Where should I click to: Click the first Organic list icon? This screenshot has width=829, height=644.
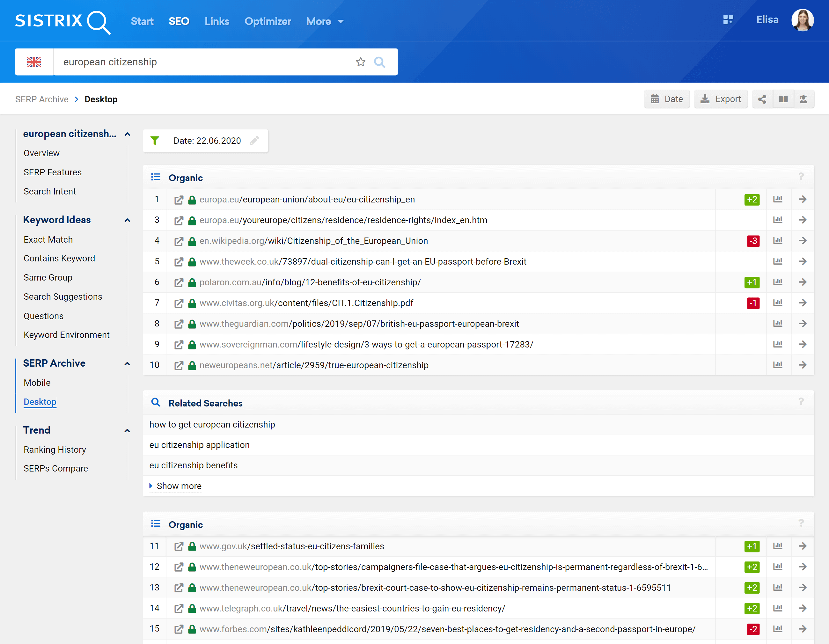[x=155, y=177]
